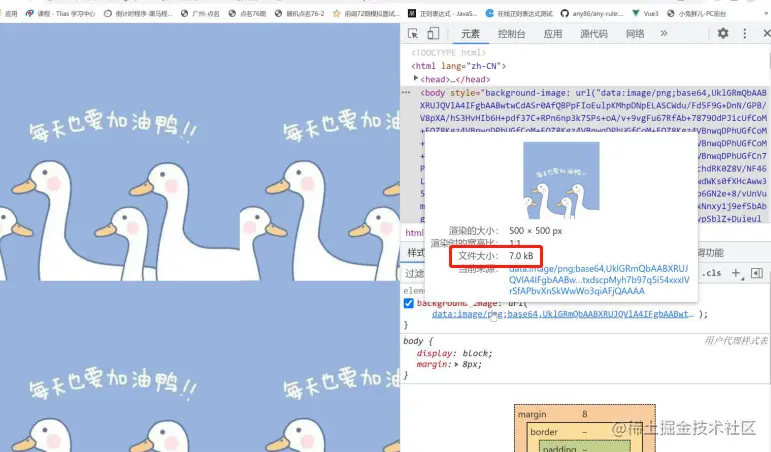Open the 课程 - Tlias 学习中心 bookmark

(60, 13)
